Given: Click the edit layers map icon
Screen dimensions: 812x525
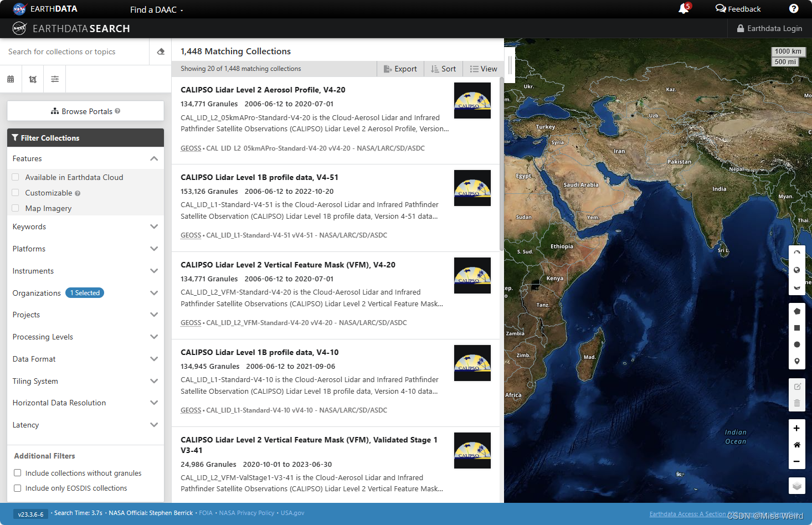Looking at the screenshot, I should [x=797, y=387].
